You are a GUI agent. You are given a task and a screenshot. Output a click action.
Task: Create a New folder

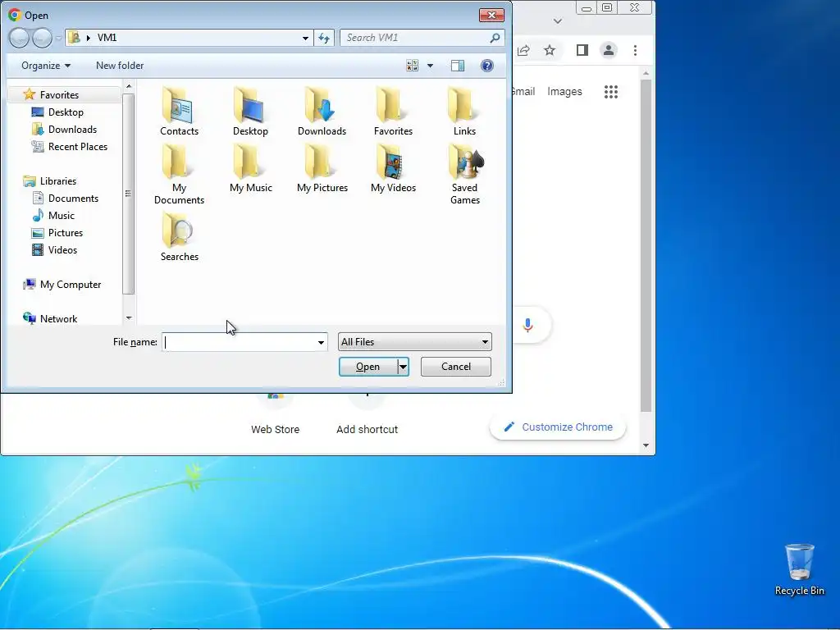pyautogui.click(x=120, y=66)
